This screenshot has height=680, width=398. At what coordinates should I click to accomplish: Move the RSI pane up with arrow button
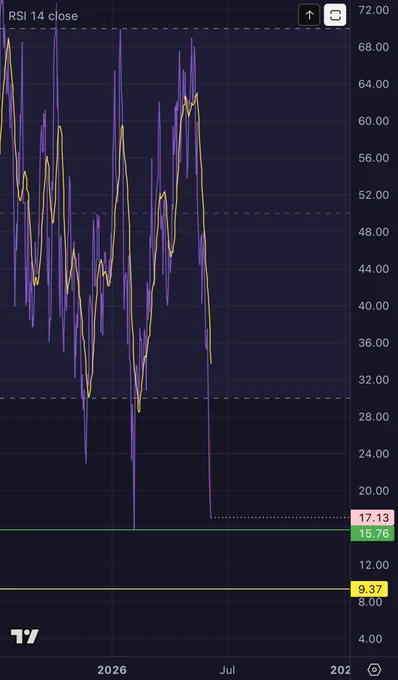pos(309,16)
